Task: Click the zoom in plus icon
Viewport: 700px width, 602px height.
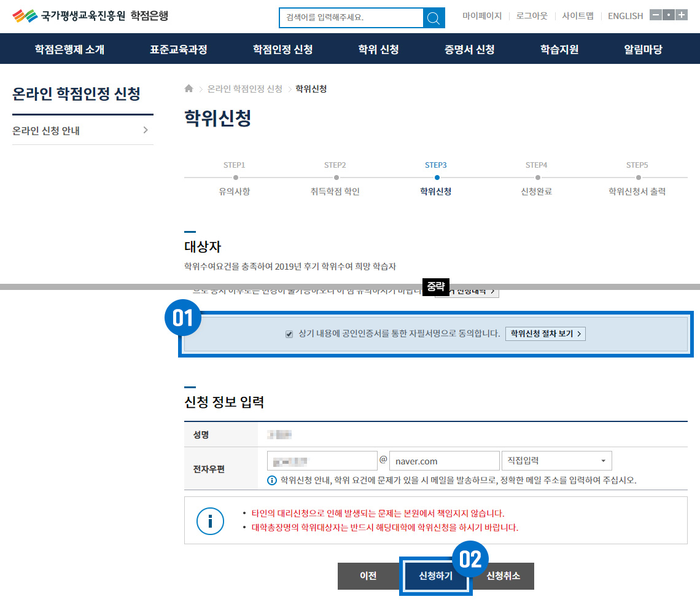Action: (x=682, y=15)
